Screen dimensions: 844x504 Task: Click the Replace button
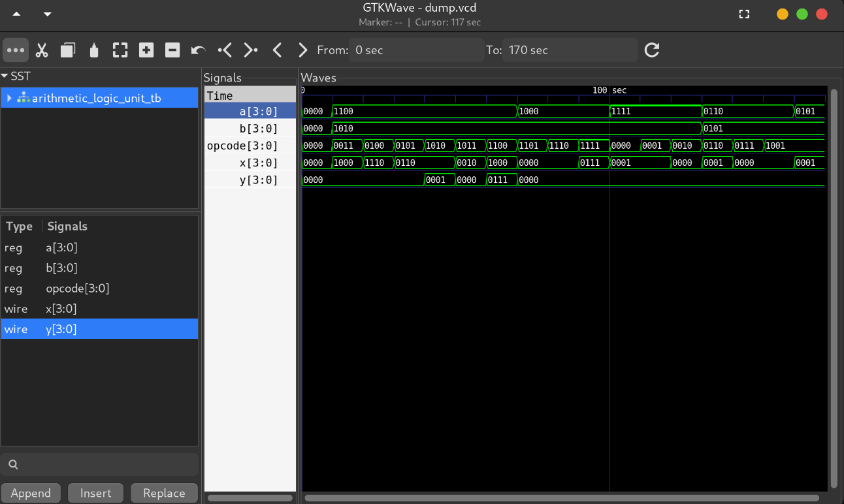[164, 493]
